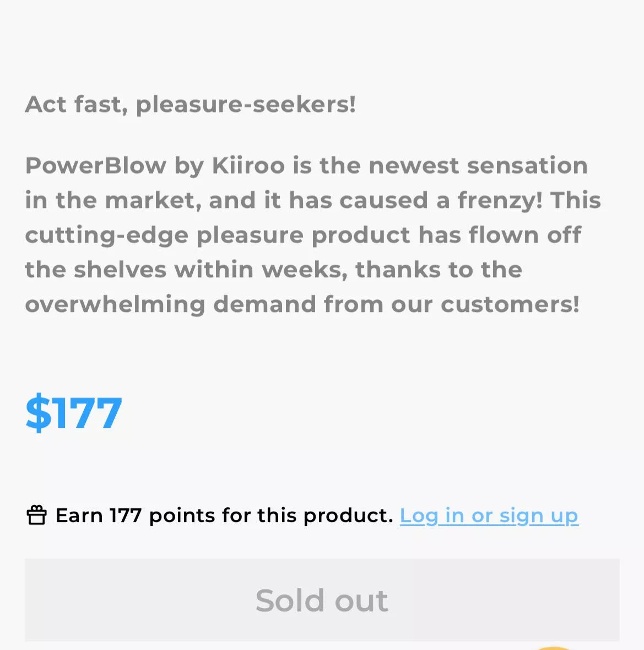Open the "Log in or sign up" link
The image size is (644, 650).
pyautogui.click(x=489, y=515)
